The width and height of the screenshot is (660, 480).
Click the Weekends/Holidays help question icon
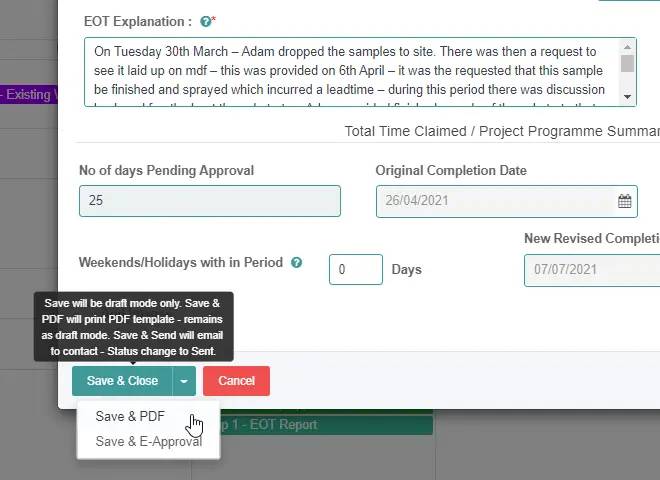296,263
